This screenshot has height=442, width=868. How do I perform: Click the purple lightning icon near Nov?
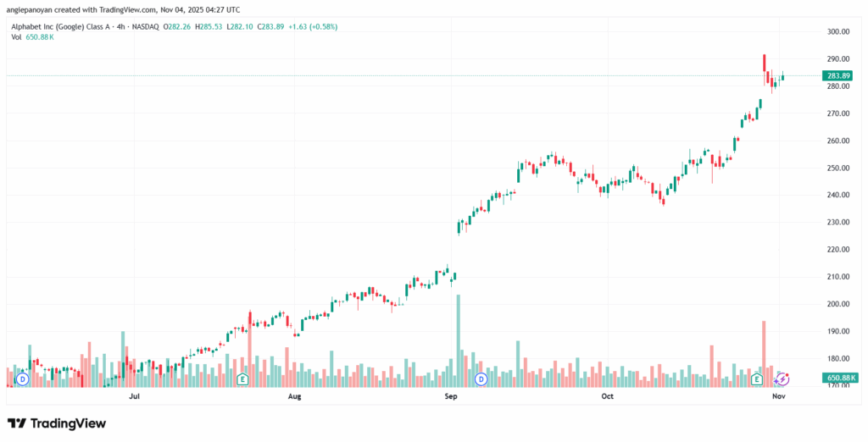tap(782, 378)
